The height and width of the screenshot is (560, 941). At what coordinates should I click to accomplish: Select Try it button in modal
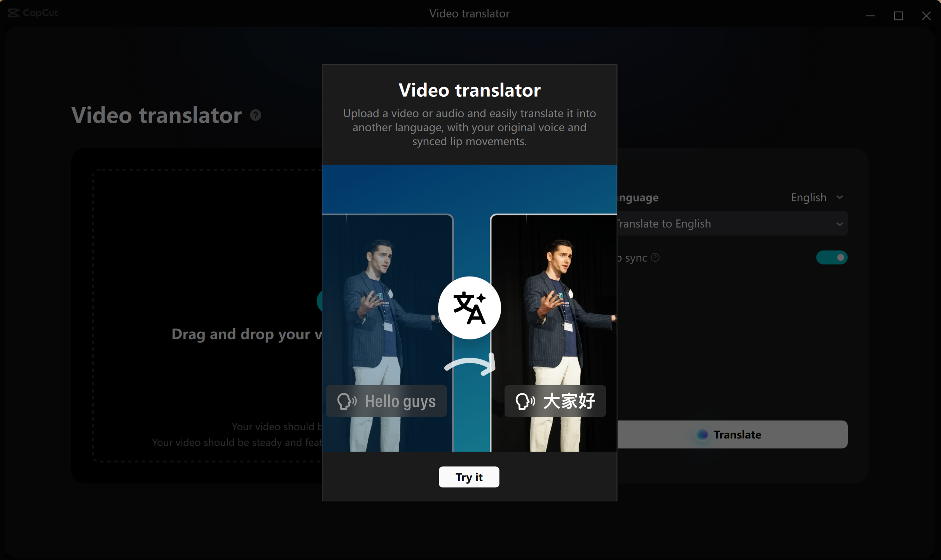click(469, 477)
